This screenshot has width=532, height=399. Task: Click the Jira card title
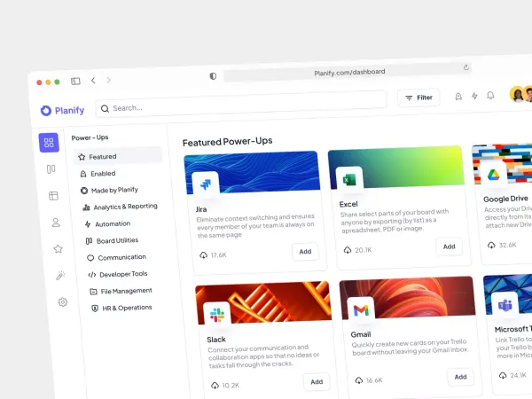(201, 209)
